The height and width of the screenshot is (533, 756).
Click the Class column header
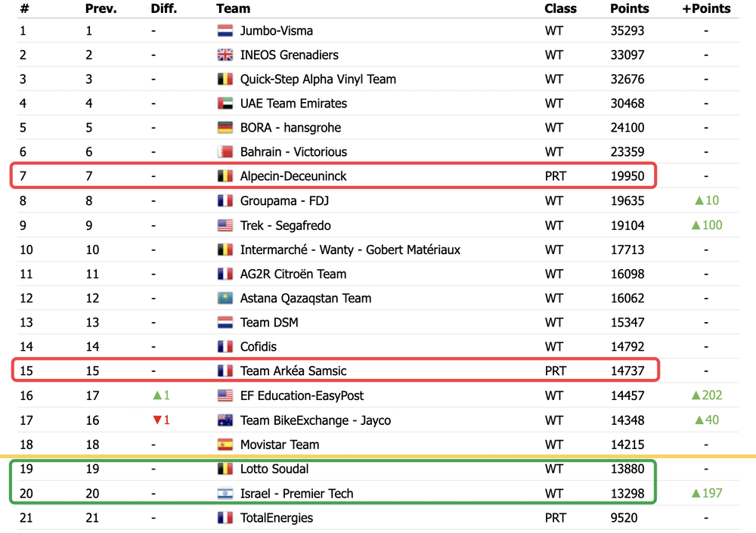coord(560,8)
